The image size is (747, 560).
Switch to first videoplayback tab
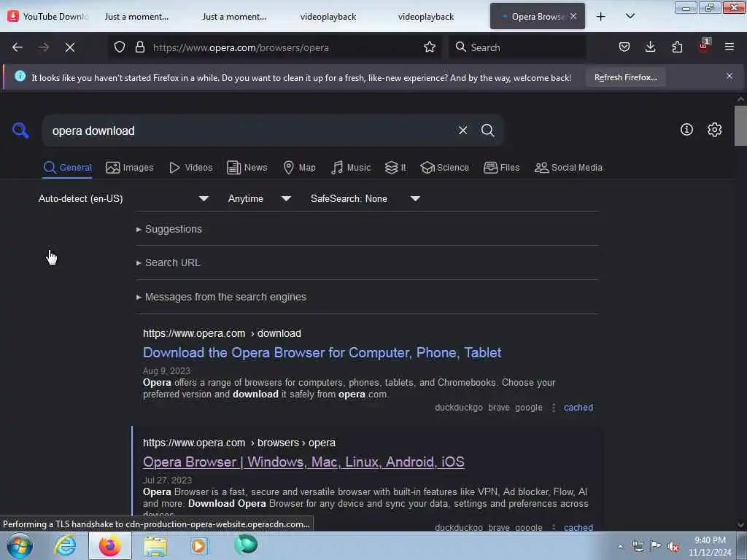pyautogui.click(x=328, y=17)
